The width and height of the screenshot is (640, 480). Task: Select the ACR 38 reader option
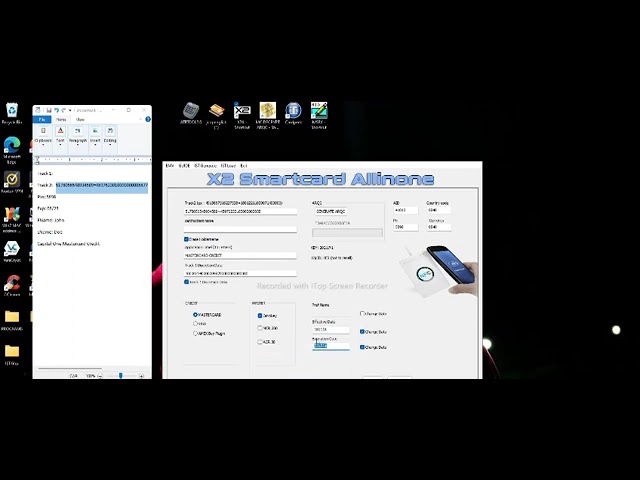260,342
